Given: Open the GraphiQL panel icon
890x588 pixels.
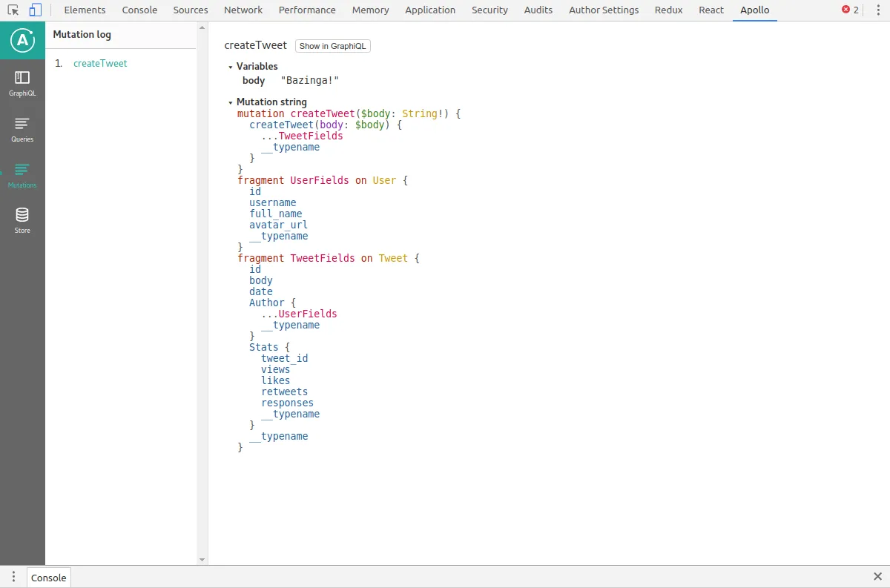Looking at the screenshot, I should 22,82.
